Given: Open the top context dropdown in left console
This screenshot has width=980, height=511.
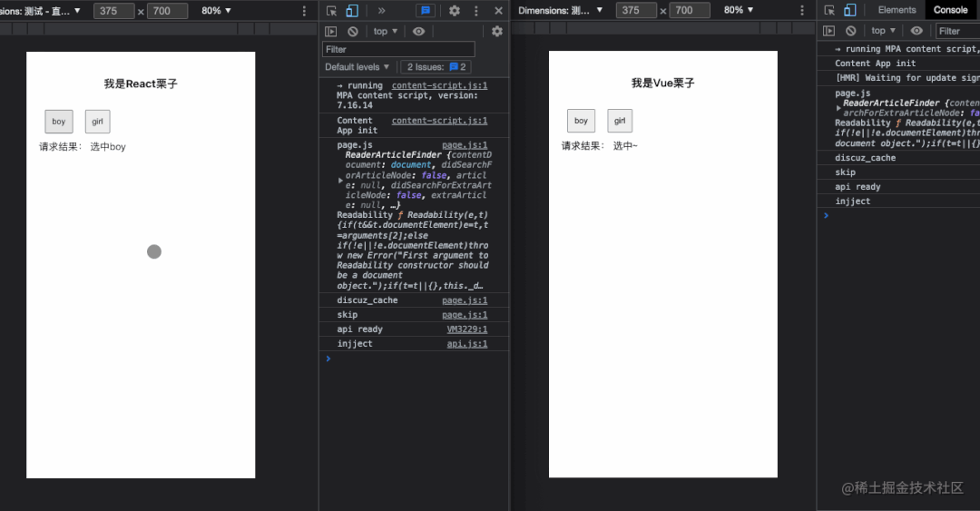Looking at the screenshot, I should point(385,31).
